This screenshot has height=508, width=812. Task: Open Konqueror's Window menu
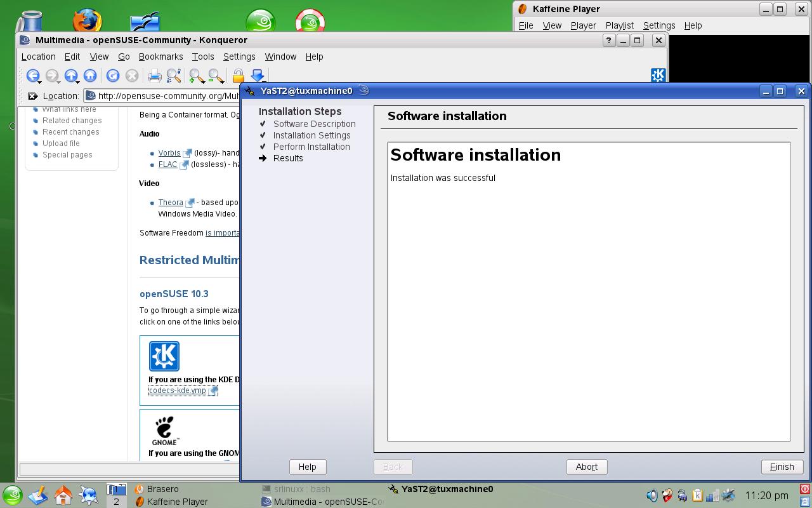tap(280, 57)
